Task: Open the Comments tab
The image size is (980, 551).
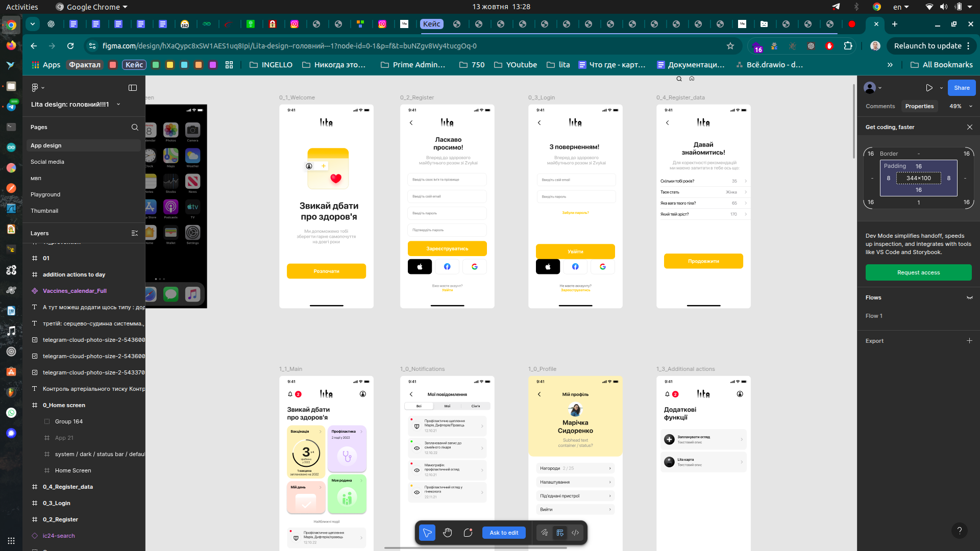Action: [x=880, y=106]
